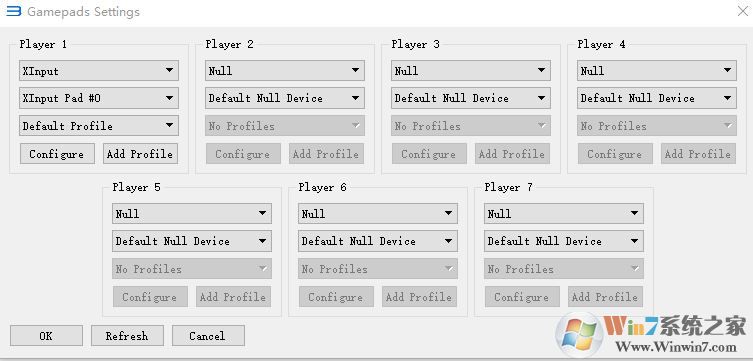The height and width of the screenshot is (361, 753).
Task: Open Player 4 Null handler dropdown
Action: coord(656,71)
